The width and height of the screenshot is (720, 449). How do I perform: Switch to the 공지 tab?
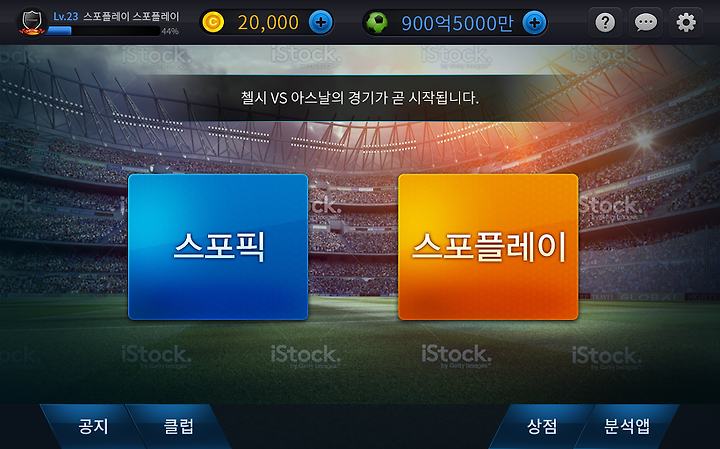pyautogui.click(x=93, y=427)
